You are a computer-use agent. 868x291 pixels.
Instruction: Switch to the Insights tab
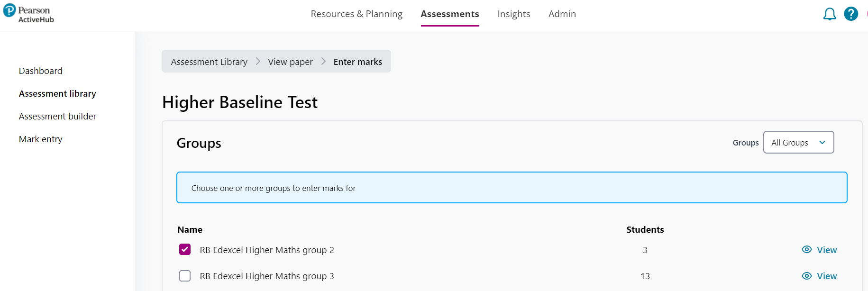pos(513,14)
